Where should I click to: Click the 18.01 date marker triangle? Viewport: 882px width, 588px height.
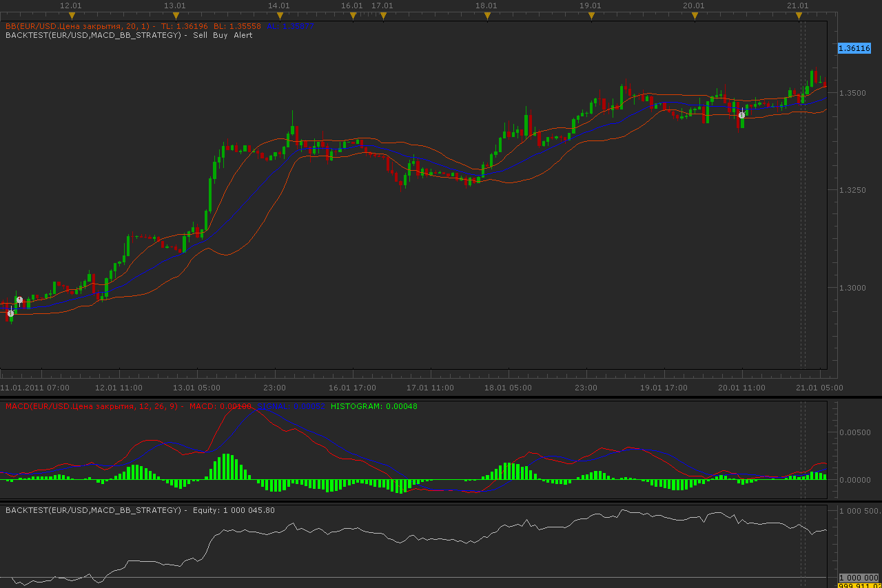[487, 15]
